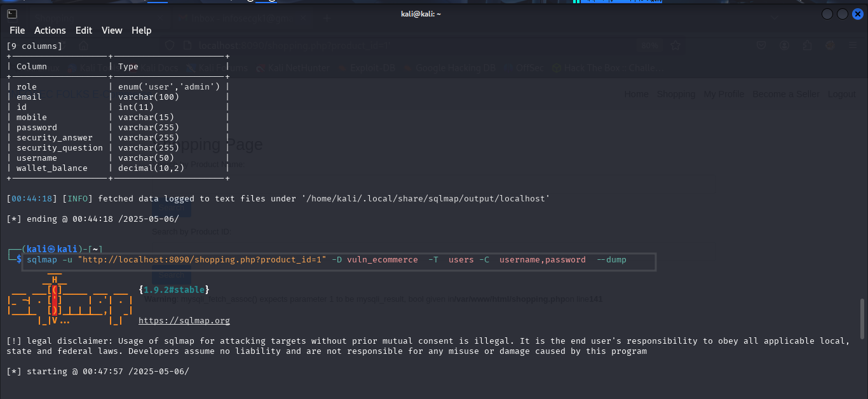This screenshot has width=868, height=399.
Task: Click the ending @ 00:44:18 line
Action: 93,219
